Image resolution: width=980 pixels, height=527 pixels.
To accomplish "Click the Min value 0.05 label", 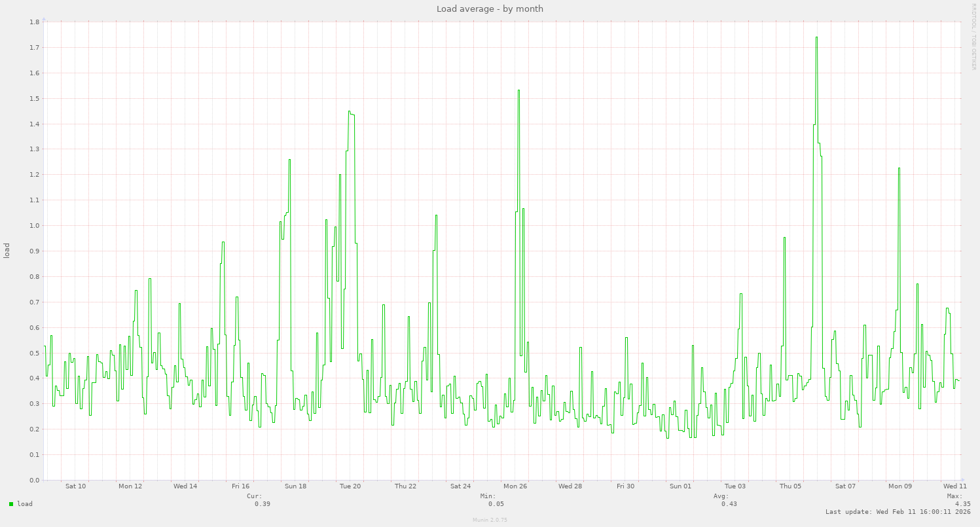I will tap(496, 503).
